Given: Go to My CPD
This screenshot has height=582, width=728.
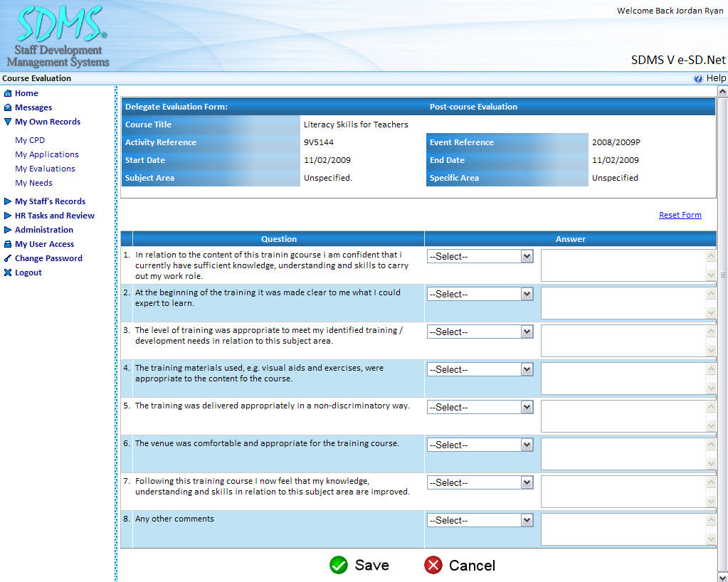Looking at the screenshot, I should click(30, 140).
